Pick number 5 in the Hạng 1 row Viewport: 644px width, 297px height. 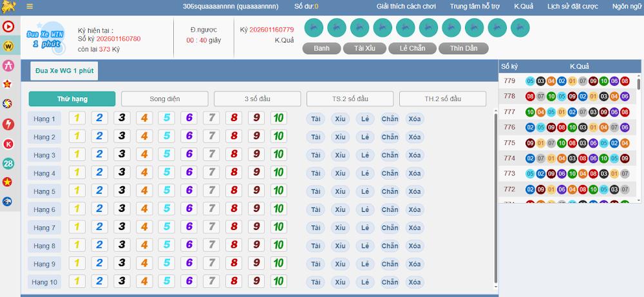pyautogui.click(x=166, y=119)
